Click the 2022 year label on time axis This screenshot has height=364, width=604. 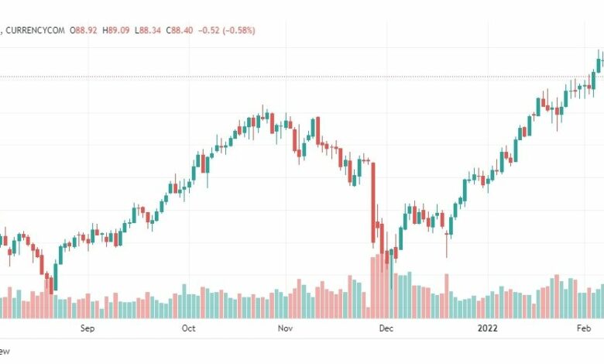[x=488, y=328]
